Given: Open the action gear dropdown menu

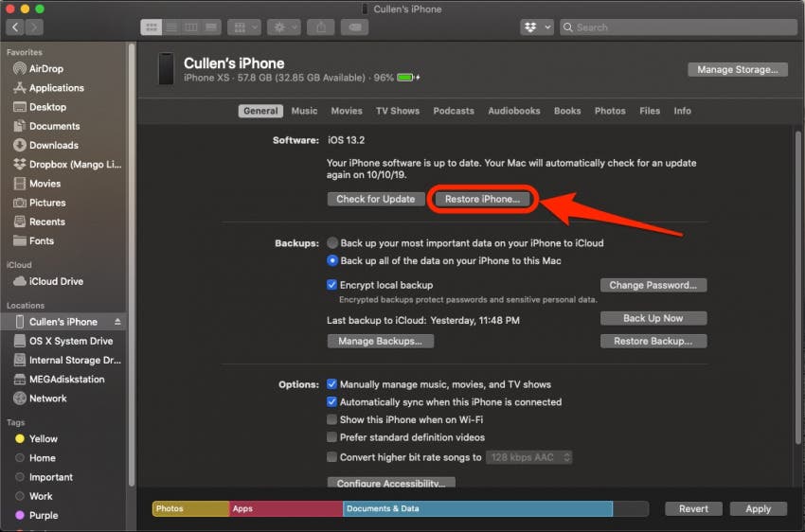Looking at the screenshot, I should (284, 27).
